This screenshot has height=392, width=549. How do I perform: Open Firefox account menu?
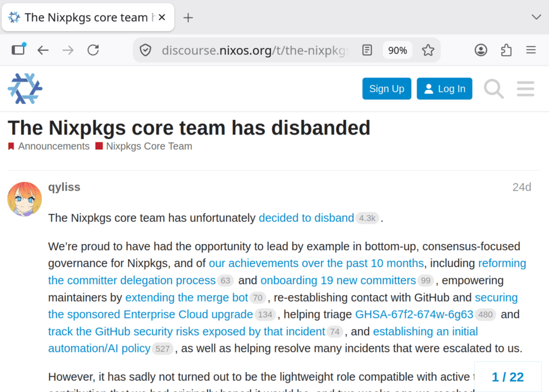tap(481, 50)
